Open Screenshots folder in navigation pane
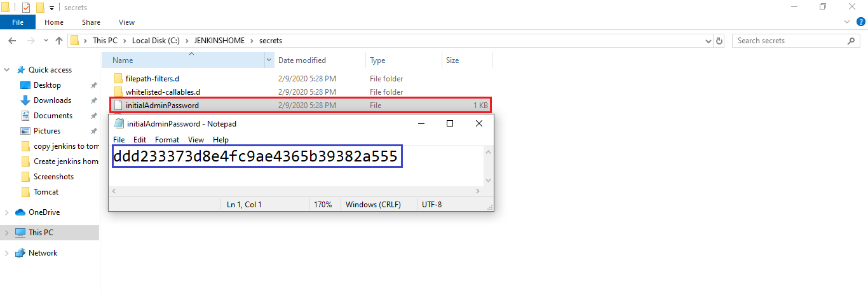The width and height of the screenshot is (868, 295). tap(53, 177)
